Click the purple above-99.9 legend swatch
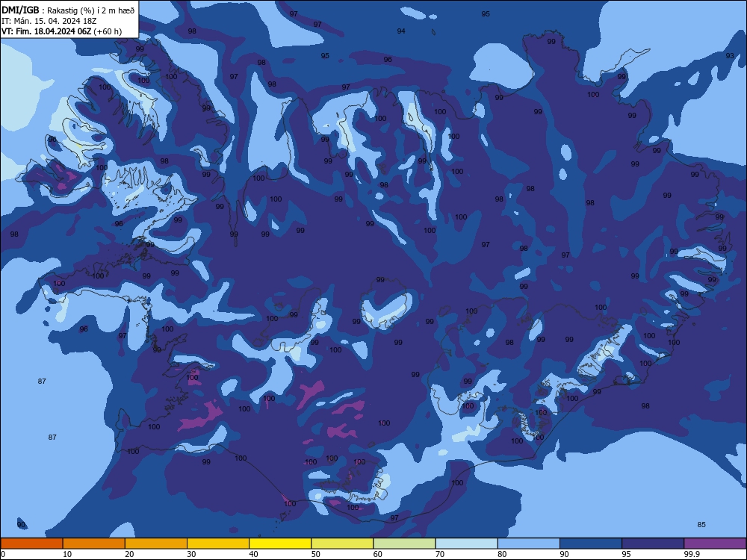 tap(715, 544)
